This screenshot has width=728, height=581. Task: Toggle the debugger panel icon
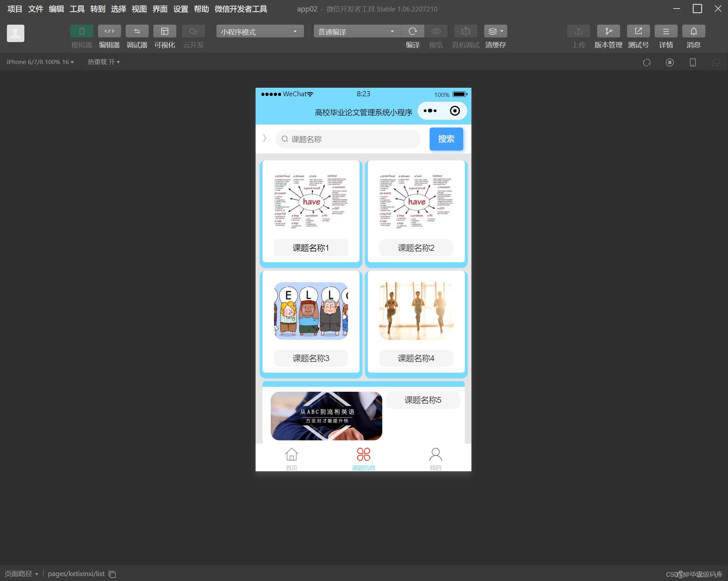click(137, 31)
